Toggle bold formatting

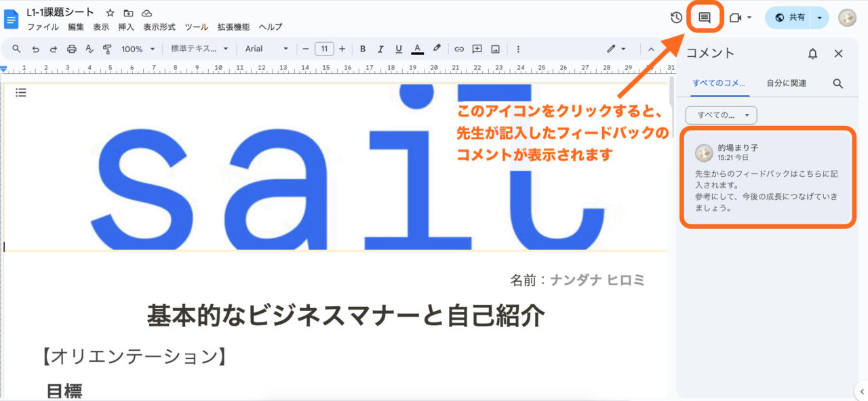click(x=363, y=49)
